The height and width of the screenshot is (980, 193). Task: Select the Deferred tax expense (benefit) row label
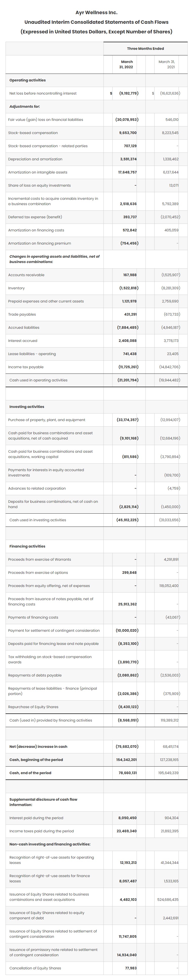pyautogui.click(x=35, y=217)
